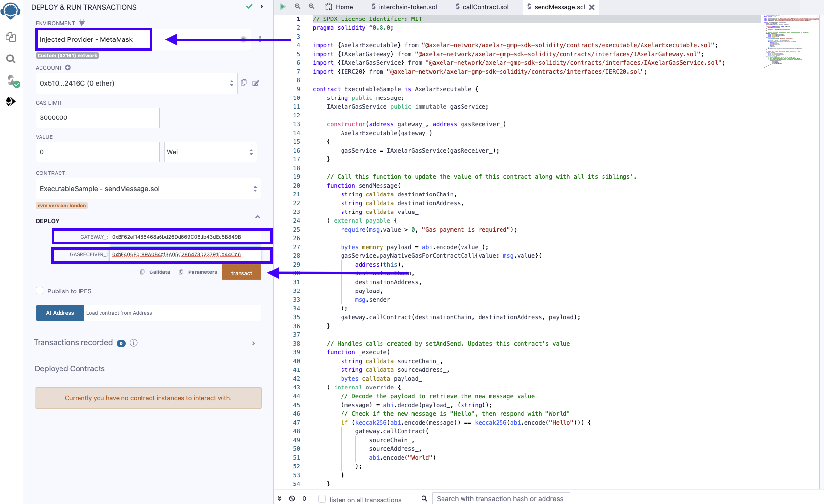This screenshot has height=504, width=824.
Task: Collapse the DEPLOY section
Action: click(258, 216)
